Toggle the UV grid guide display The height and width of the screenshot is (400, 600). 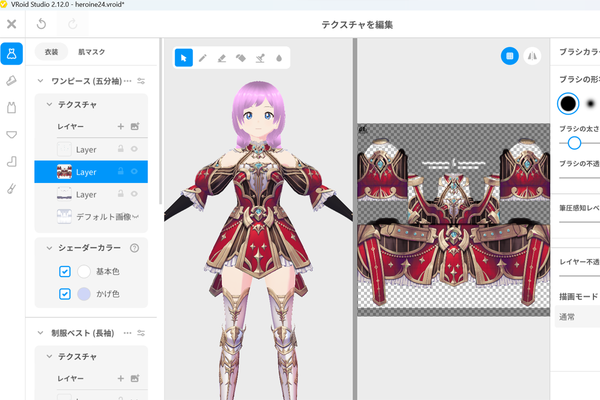click(510, 56)
